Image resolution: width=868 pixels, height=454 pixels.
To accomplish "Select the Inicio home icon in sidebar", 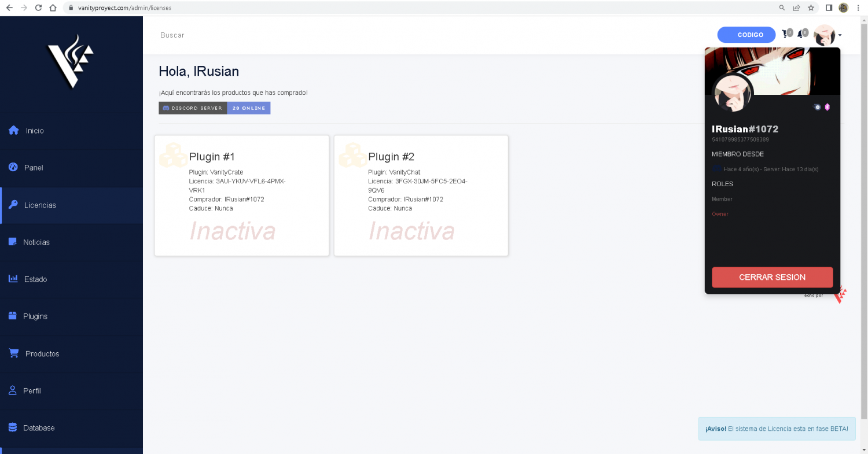I will pyautogui.click(x=13, y=130).
